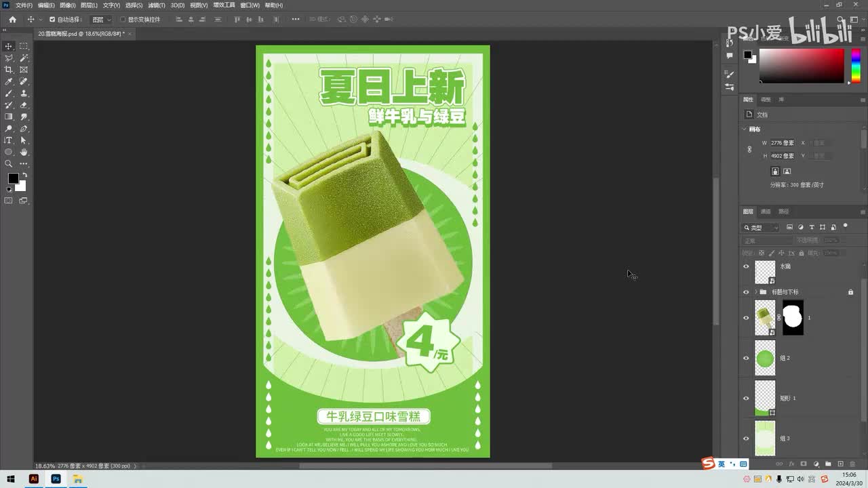Hide the 组 2 layer

coord(747,358)
